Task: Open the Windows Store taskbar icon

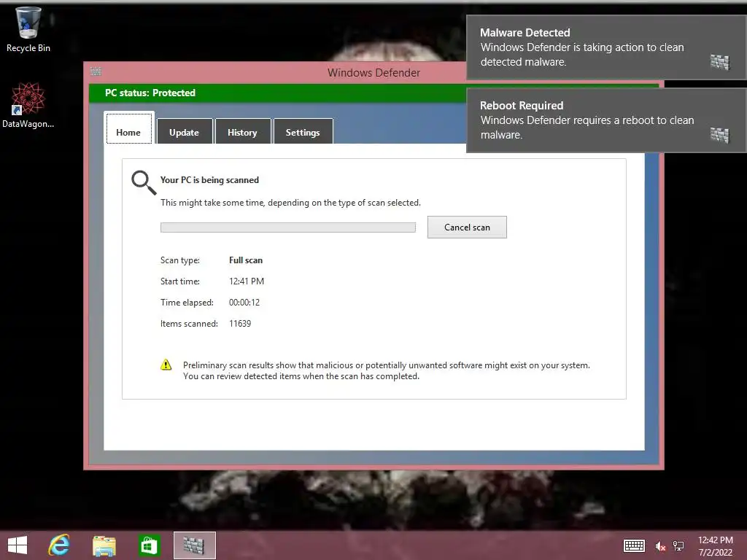Action: point(149,545)
